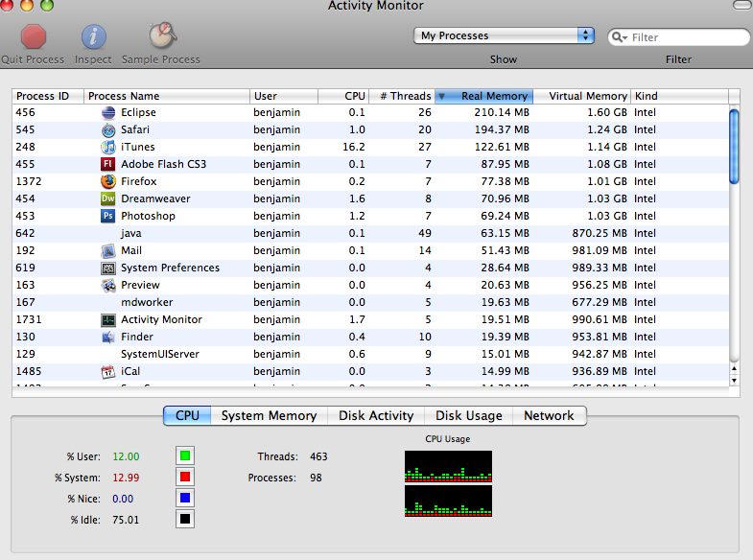The image size is (753, 560).
Task: Click the red % System color swatch
Action: (185, 477)
